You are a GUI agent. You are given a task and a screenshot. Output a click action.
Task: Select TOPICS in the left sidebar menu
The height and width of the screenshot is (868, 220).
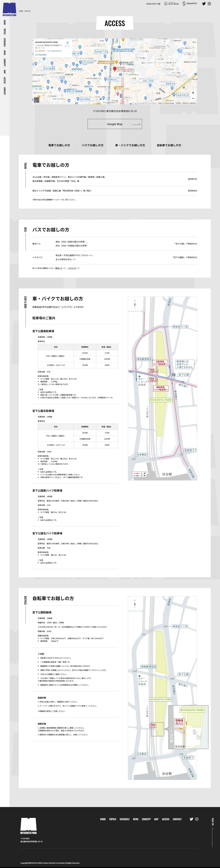(5, 31)
